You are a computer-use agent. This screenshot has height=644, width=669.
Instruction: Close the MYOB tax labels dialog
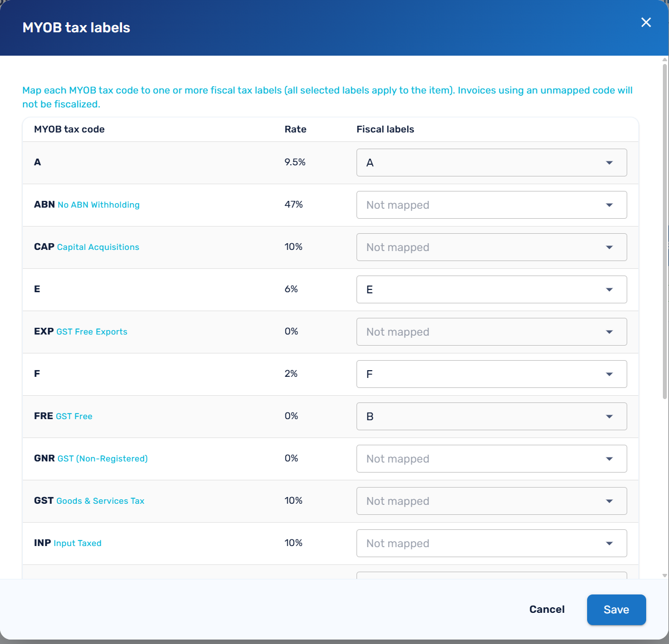coord(646,22)
